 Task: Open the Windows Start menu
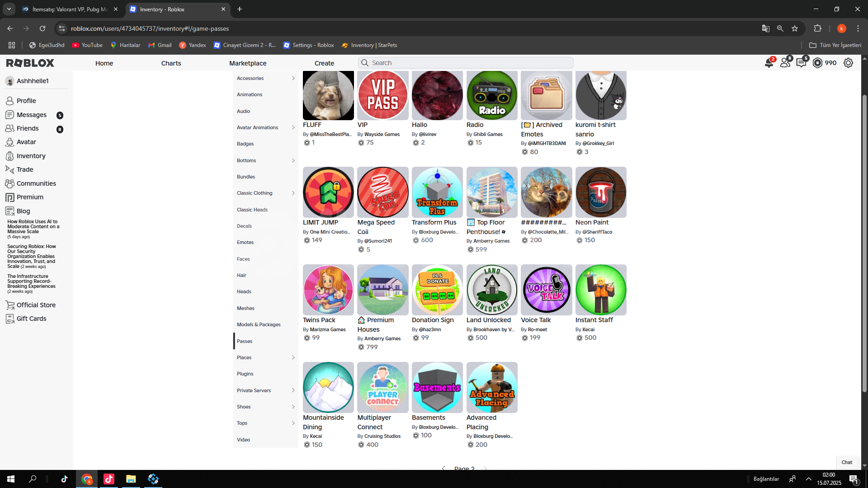coord(11,479)
